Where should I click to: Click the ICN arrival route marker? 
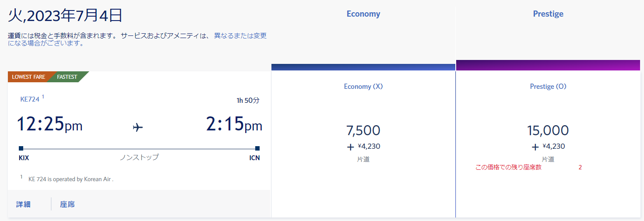(257, 148)
